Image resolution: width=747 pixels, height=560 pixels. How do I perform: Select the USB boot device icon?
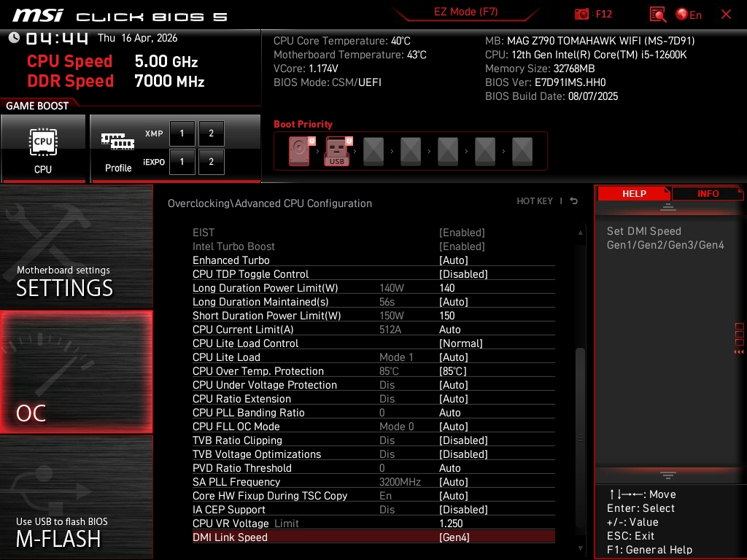(x=338, y=151)
